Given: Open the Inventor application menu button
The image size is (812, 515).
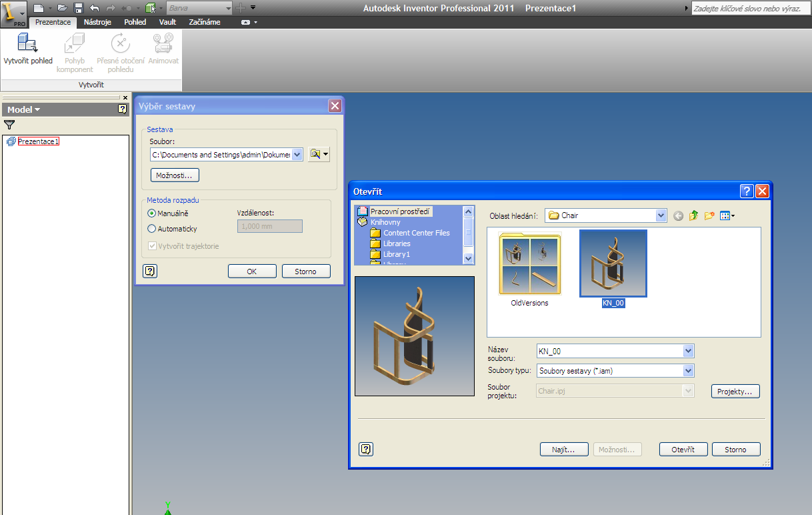Looking at the screenshot, I should [13, 13].
